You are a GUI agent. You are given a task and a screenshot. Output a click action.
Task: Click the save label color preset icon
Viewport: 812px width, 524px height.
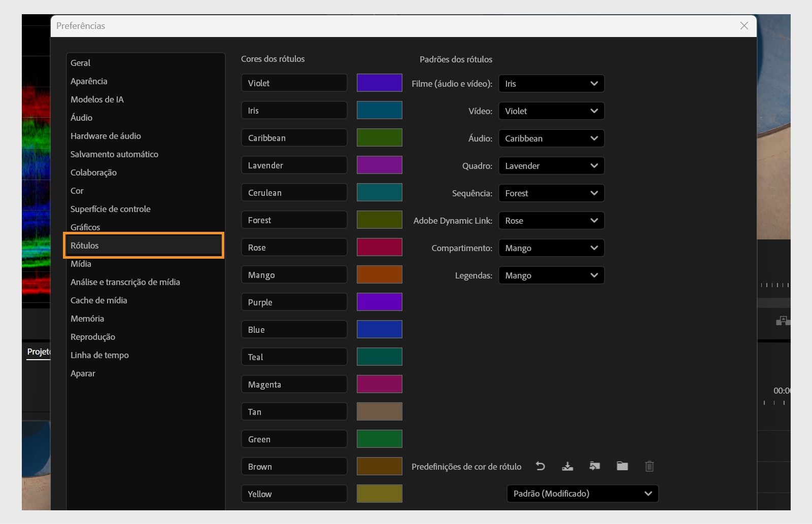click(x=567, y=466)
